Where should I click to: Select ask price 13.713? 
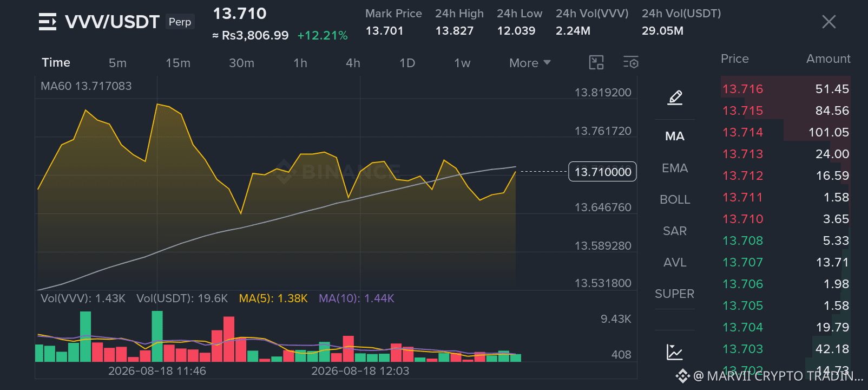742,154
